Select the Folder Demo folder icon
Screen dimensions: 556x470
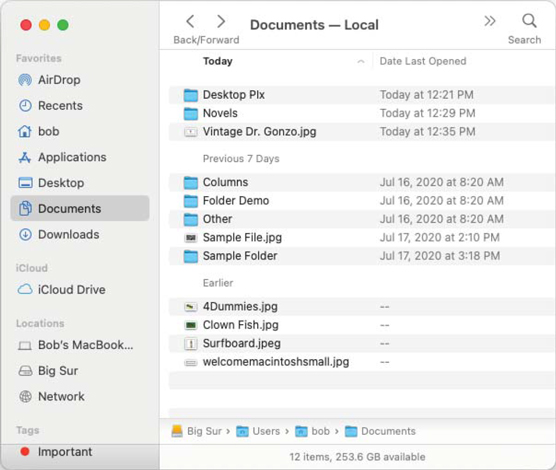[x=191, y=201]
